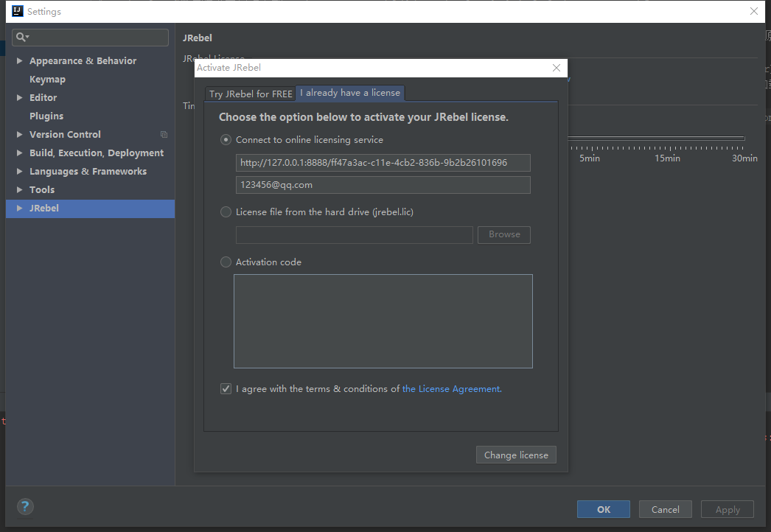
Task: Open the License Agreement link
Action: point(452,389)
